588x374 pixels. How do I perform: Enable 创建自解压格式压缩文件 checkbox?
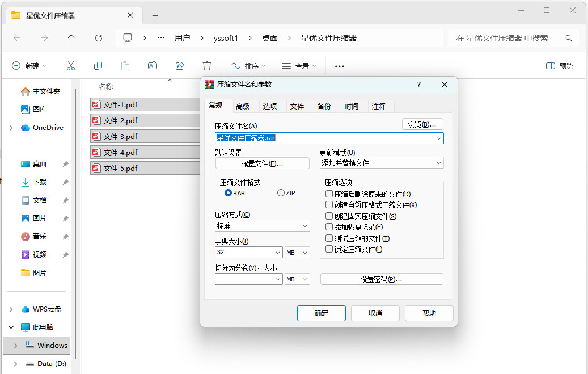click(x=329, y=205)
